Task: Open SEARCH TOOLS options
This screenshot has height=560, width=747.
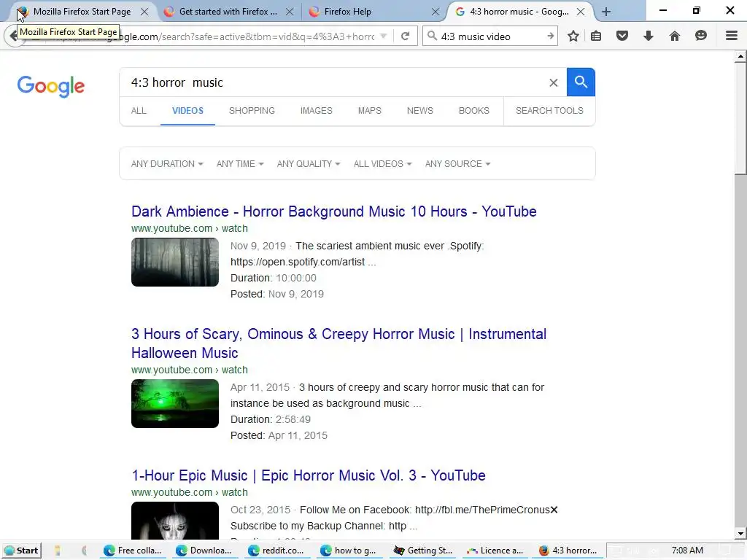Action: pos(549,111)
